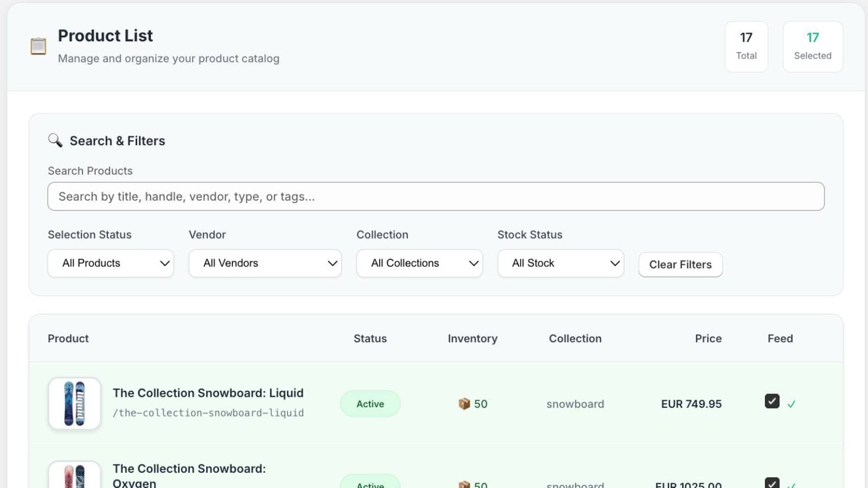Image resolution: width=868 pixels, height=488 pixels.
Task: Click the 17 Total counter card
Action: (746, 47)
